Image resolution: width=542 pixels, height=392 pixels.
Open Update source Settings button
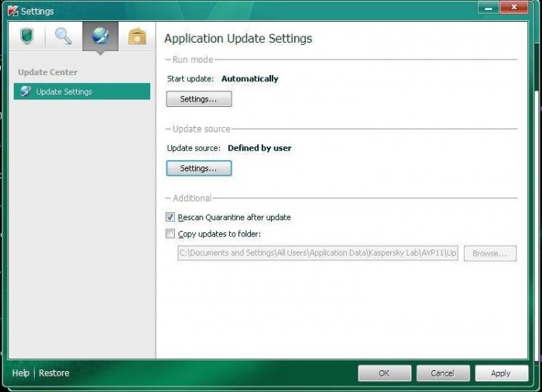point(199,168)
